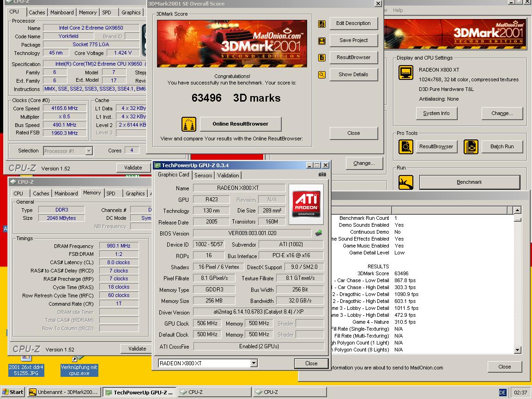Click the lower Change... button behind GPU-Z
The image size is (532, 399).
364,163
